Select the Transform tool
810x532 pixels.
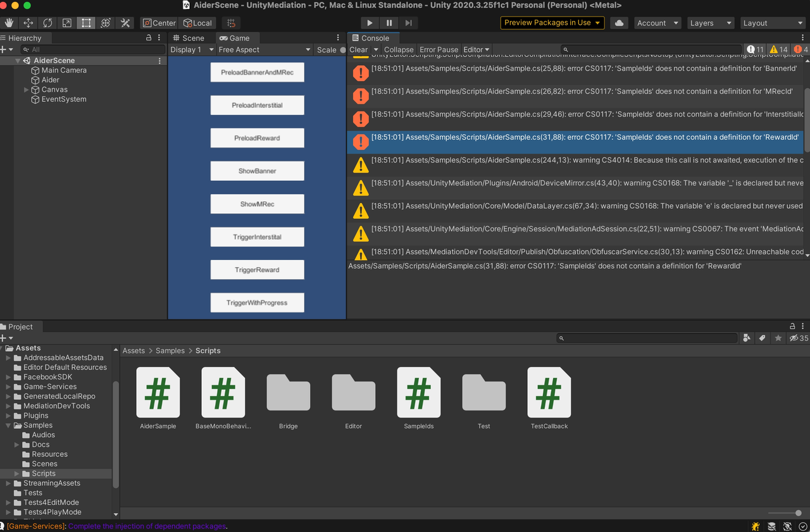pos(106,23)
